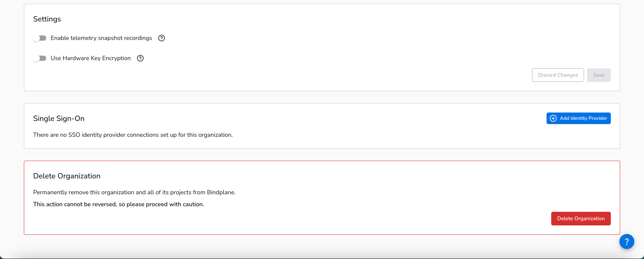Click the red Delete Organization button

(x=581, y=218)
